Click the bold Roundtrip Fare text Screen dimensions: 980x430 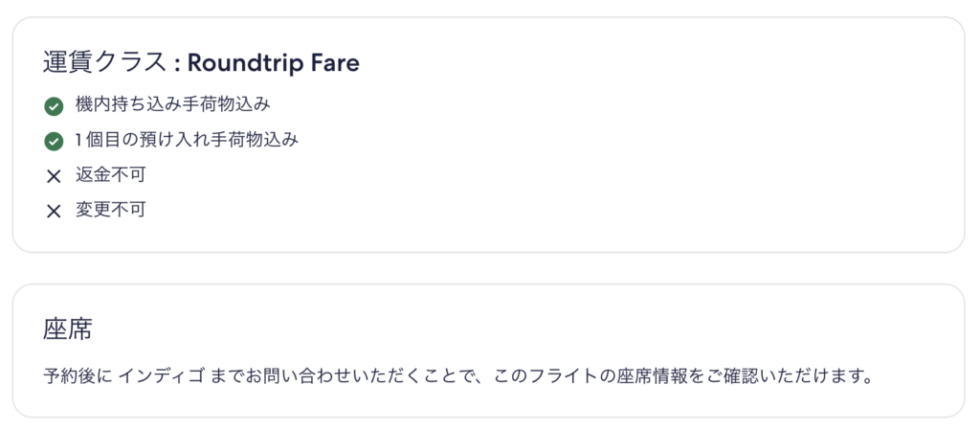(x=273, y=63)
